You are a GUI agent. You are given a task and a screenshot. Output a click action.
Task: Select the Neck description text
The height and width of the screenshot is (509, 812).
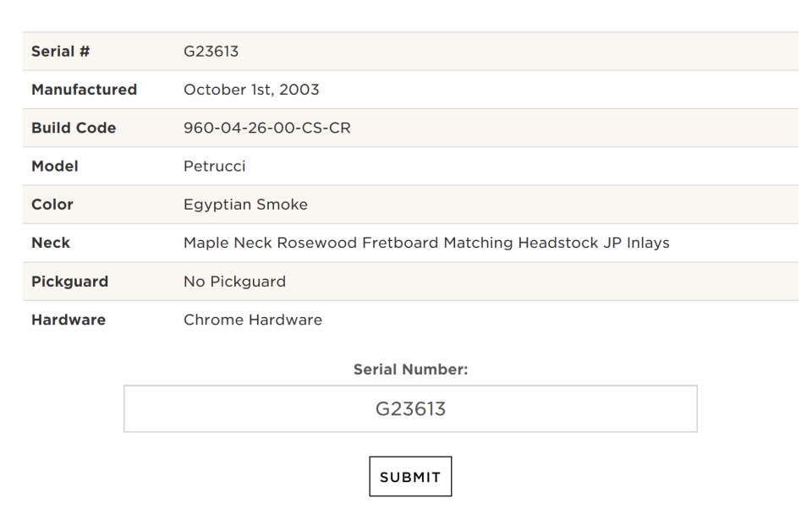426,243
